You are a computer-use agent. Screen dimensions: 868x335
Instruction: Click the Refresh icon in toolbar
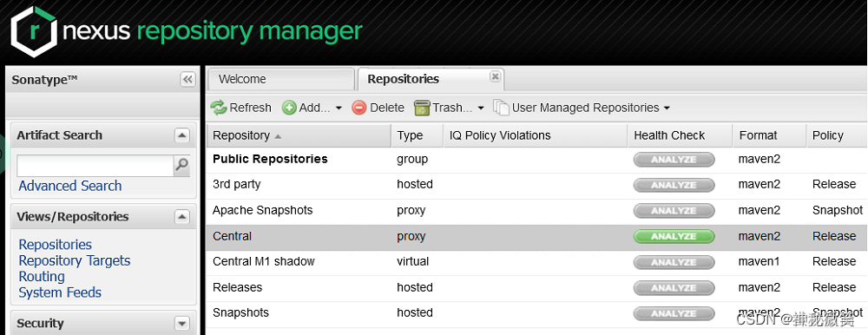click(219, 108)
